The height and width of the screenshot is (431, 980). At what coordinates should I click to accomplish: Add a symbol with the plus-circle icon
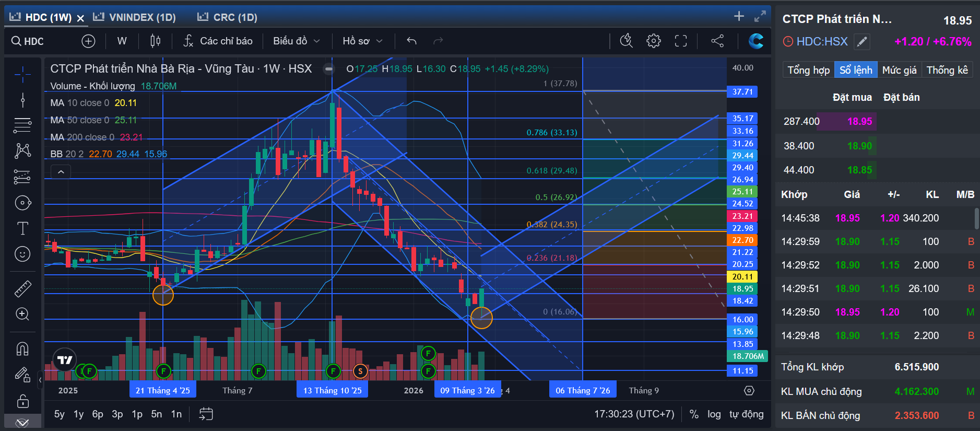(88, 41)
